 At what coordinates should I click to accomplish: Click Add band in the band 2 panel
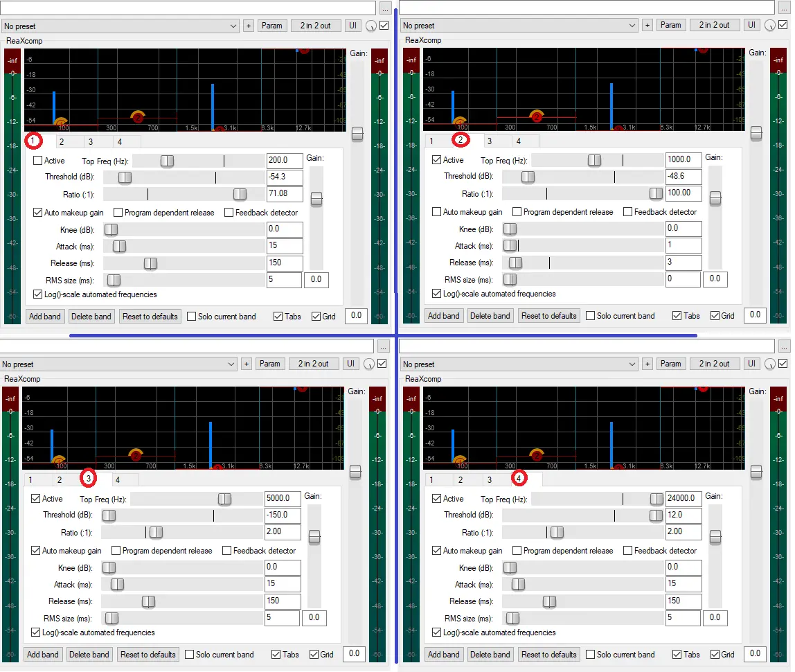[444, 316]
